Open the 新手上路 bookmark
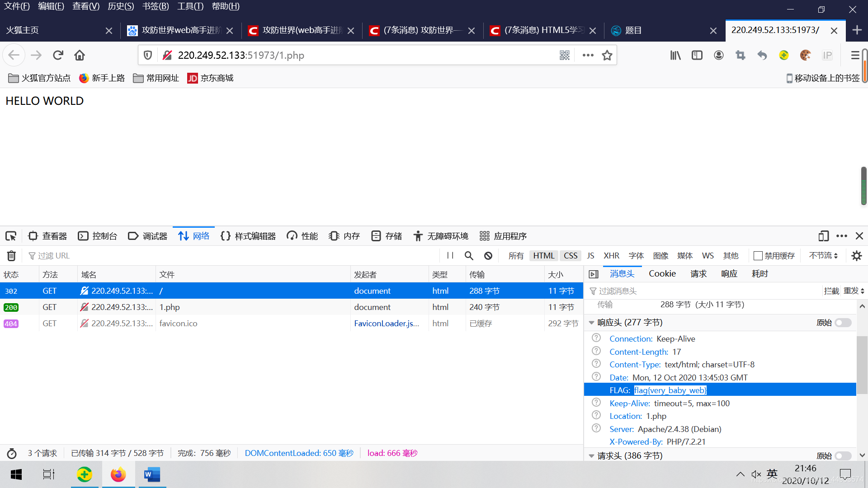This screenshot has width=868, height=488. (102, 78)
